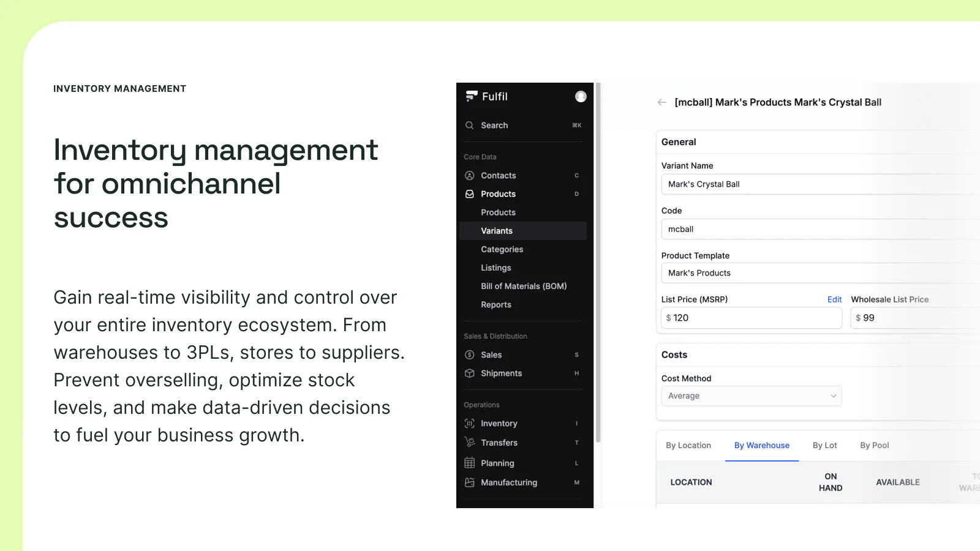980x551 pixels.
Task: Click the List Price (MSRP) field
Action: click(752, 318)
